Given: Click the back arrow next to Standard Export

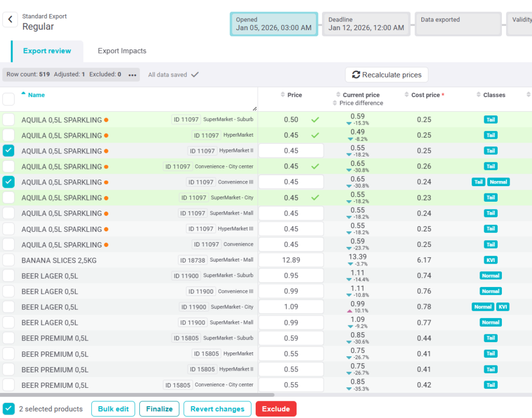Looking at the screenshot, I should click(x=10, y=20).
